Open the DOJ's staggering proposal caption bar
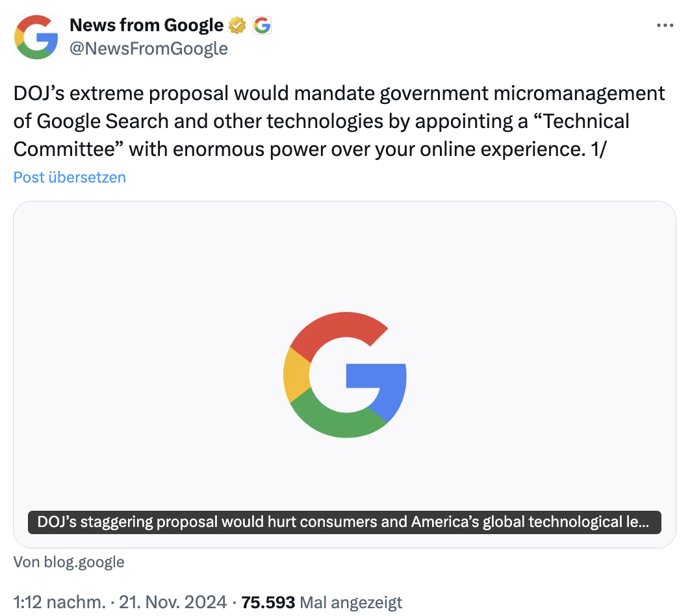Image resolution: width=690 pixels, height=616 pixels. click(344, 522)
